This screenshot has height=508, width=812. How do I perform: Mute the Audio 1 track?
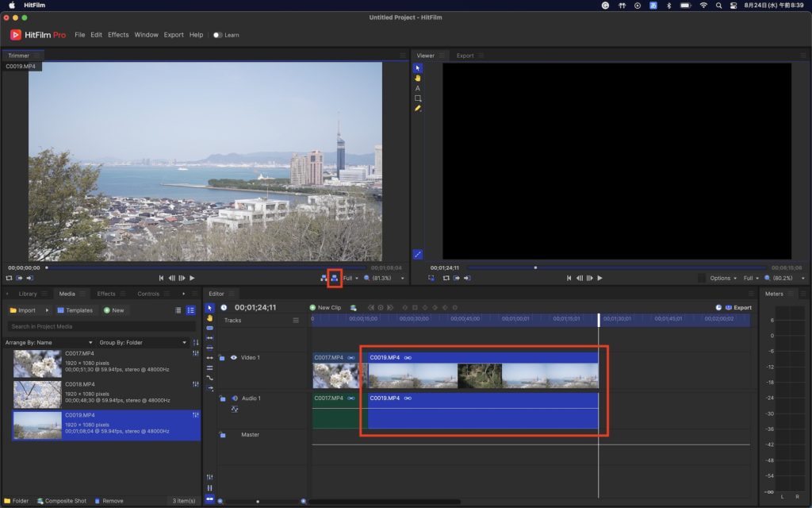(234, 398)
